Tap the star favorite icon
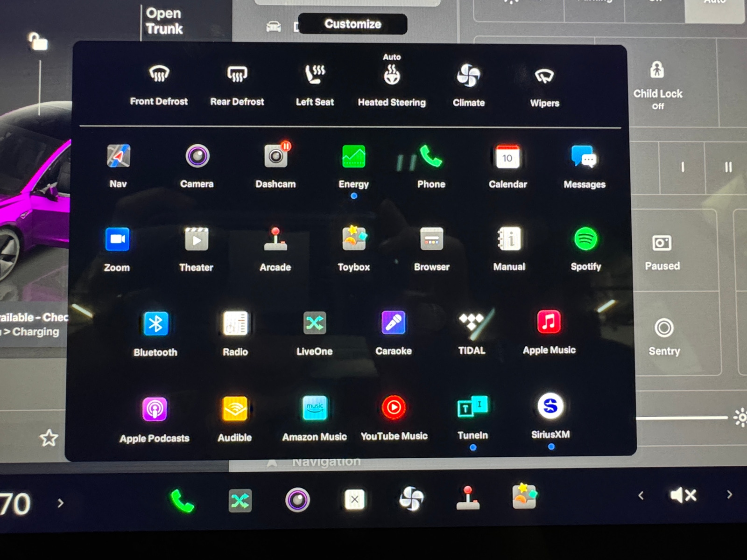The image size is (747, 560). (x=49, y=438)
